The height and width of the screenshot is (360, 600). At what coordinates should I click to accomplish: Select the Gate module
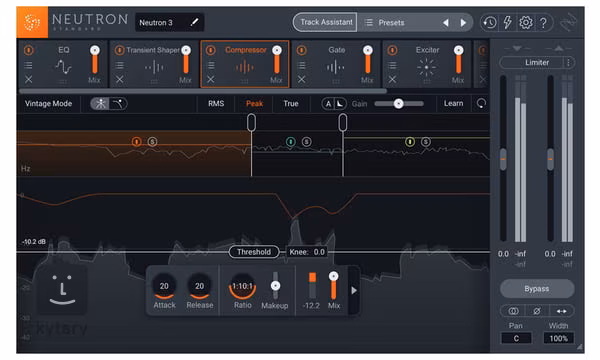click(x=336, y=64)
